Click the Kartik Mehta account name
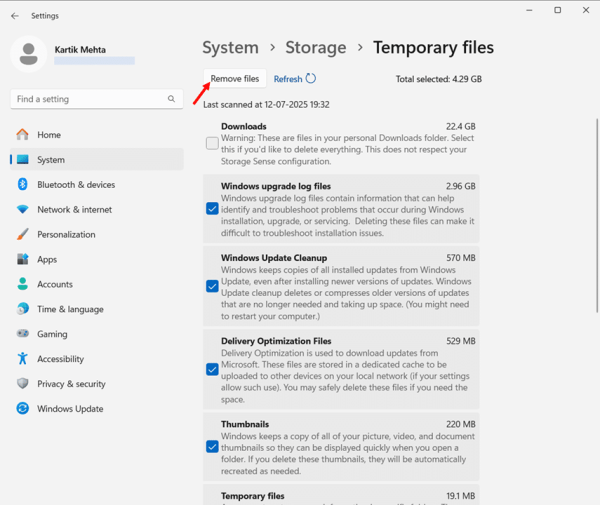 coord(80,50)
